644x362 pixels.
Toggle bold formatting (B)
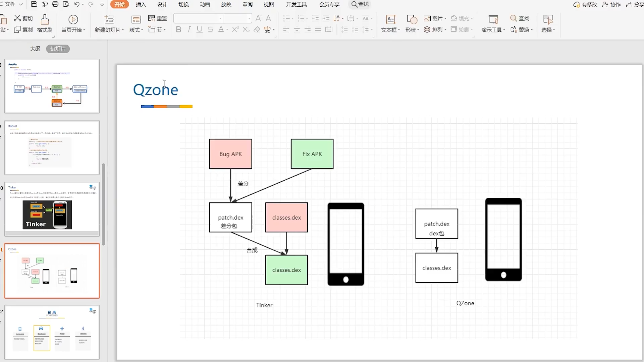(x=178, y=29)
